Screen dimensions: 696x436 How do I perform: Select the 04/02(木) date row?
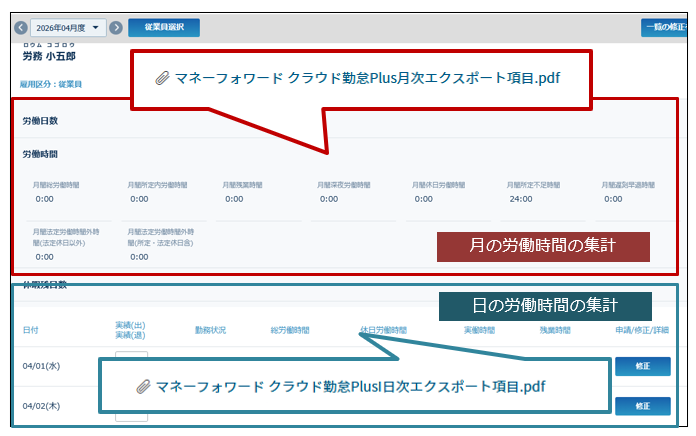pyautogui.click(x=41, y=406)
